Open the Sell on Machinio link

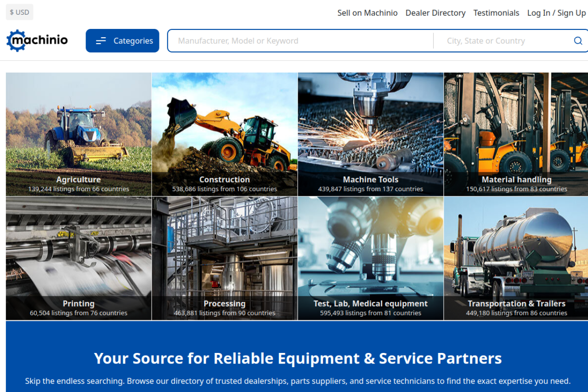coord(367,13)
